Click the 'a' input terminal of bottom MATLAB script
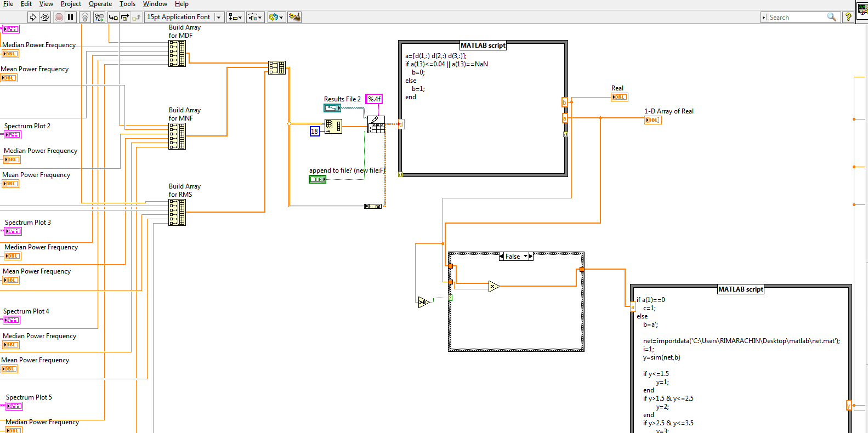The height and width of the screenshot is (433, 868). click(633, 307)
